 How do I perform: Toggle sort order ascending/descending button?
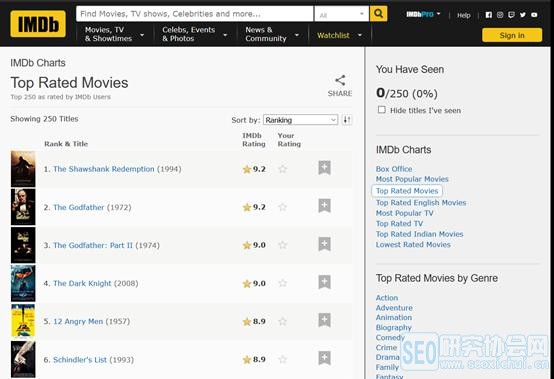coord(347,120)
